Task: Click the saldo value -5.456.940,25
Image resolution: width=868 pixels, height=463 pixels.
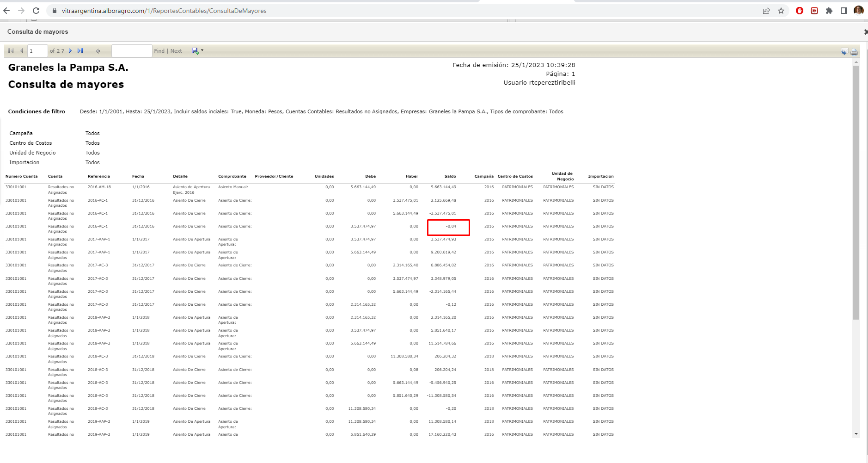Action: click(x=443, y=383)
